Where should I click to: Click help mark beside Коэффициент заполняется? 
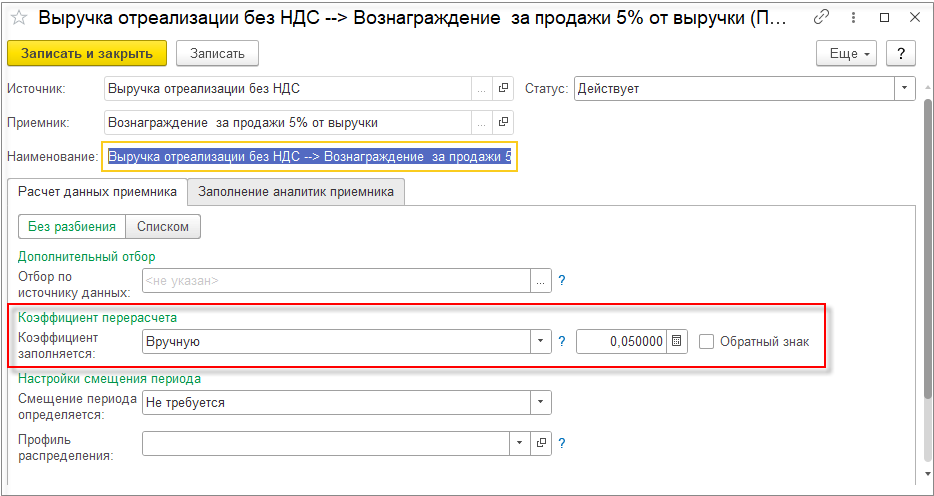[562, 341]
